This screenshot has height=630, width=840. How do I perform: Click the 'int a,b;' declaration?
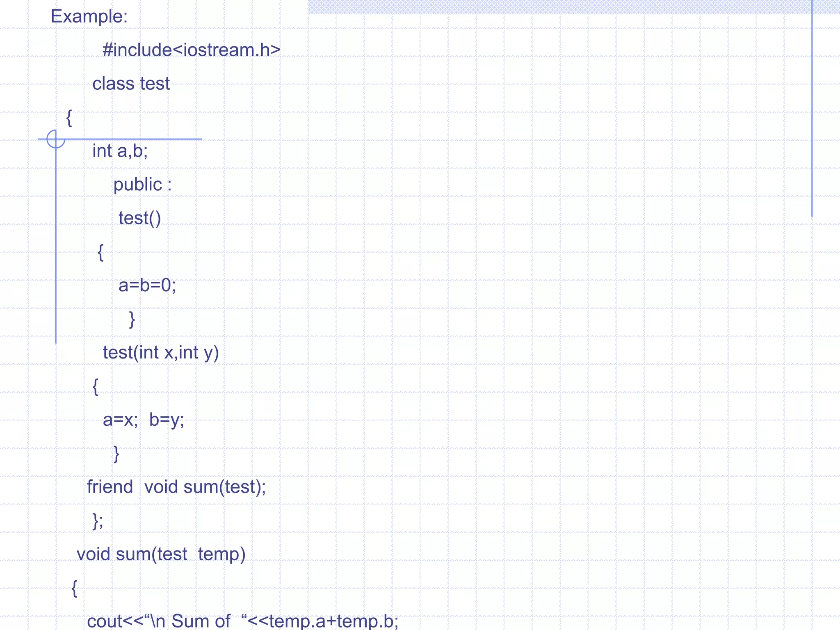(120, 151)
